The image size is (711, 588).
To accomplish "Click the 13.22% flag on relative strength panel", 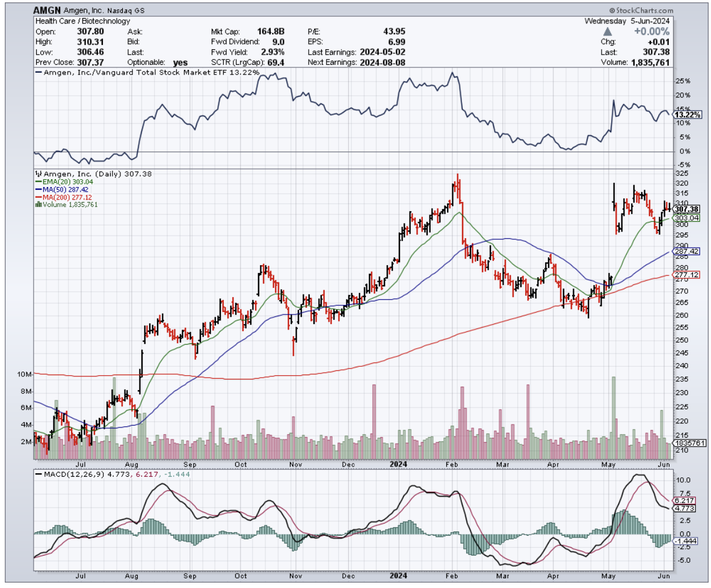I will click(x=686, y=114).
